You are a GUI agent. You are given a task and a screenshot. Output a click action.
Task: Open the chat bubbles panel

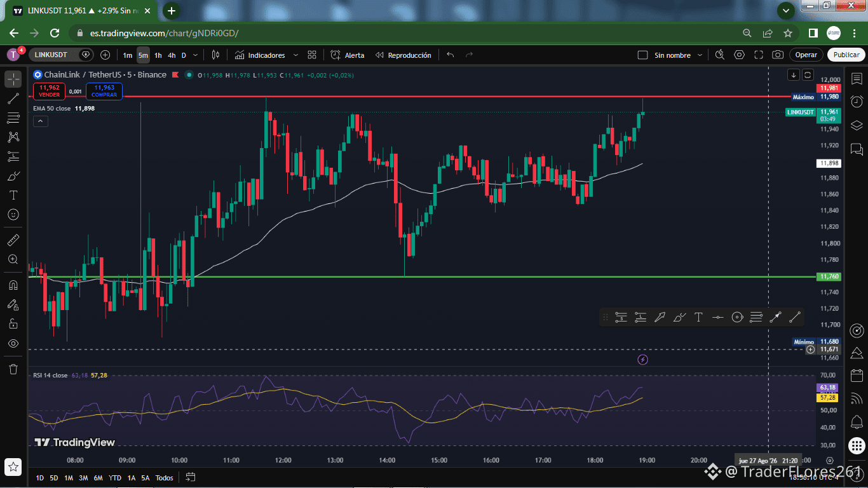pos(857,149)
